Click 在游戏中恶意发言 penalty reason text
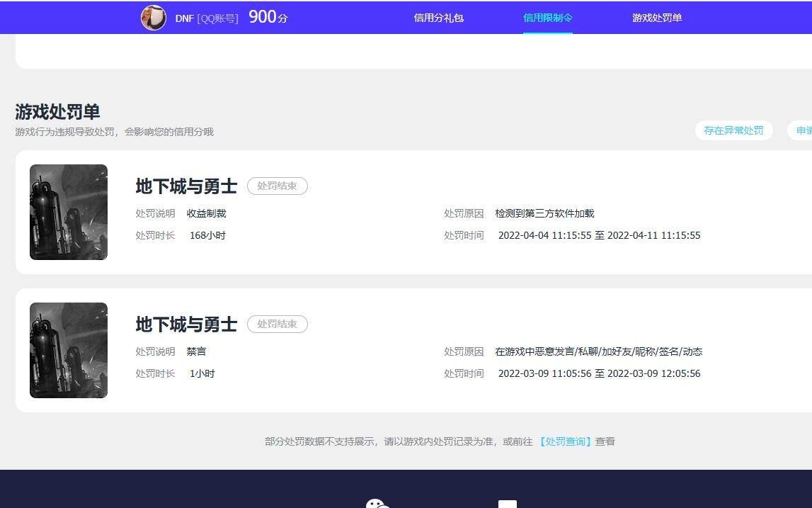This screenshot has height=508, width=812. pos(599,351)
